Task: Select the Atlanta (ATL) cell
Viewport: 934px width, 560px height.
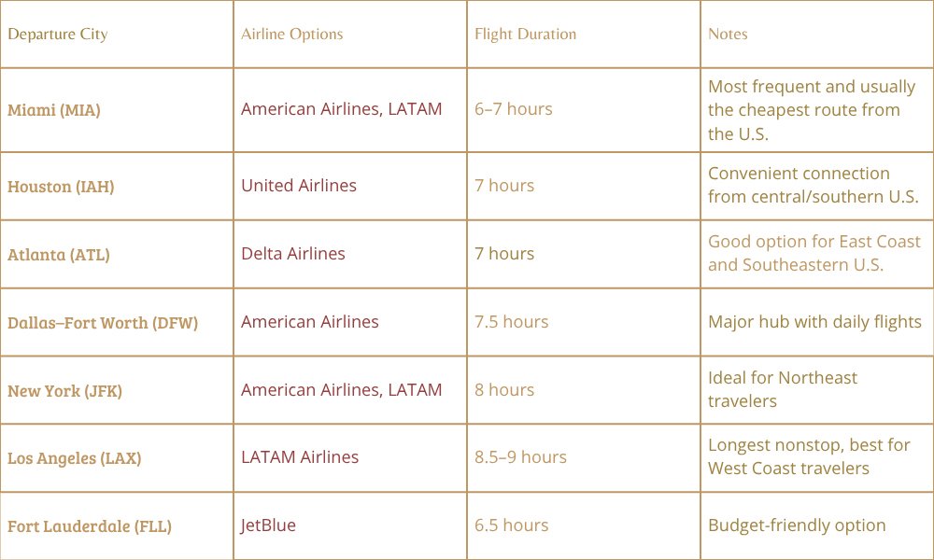Action: point(59,254)
